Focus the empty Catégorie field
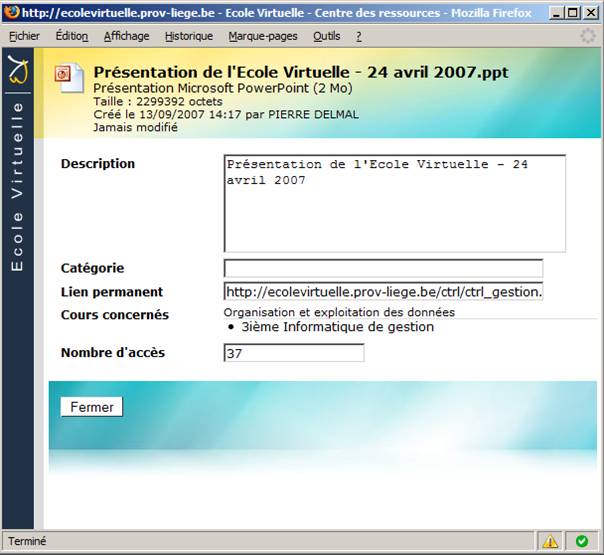The image size is (604, 555). (383, 269)
